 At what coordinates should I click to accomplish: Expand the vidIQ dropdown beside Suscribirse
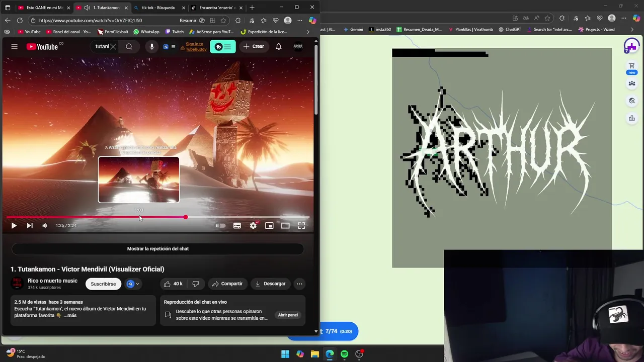point(133,284)
